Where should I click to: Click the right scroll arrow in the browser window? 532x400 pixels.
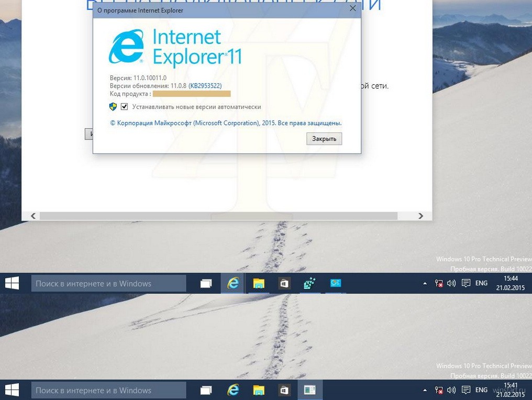tap(420, 216)
